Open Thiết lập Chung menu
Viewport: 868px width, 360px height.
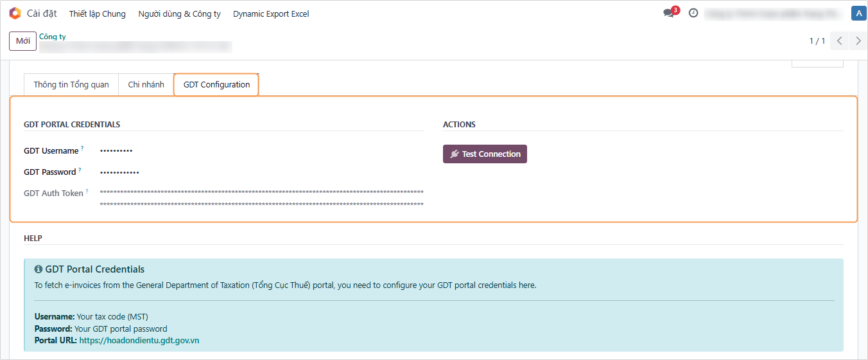(97, 14)
